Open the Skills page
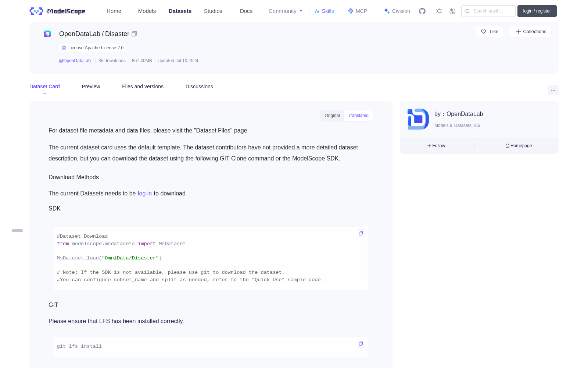588x368 pixels. 325,11
